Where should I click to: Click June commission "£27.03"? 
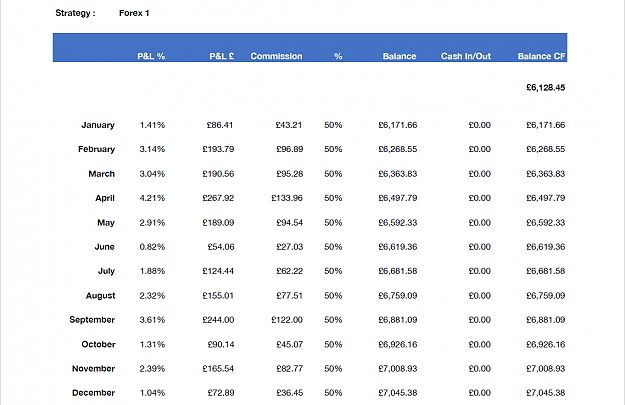click(x=290, y=247)
